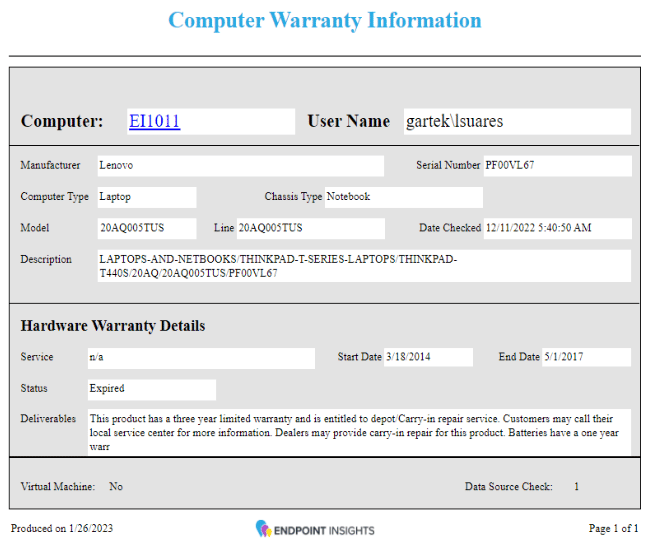This screenshot has width=657, height=555.
Task: Click the Deliverables label
Action: tap(48, 419)
